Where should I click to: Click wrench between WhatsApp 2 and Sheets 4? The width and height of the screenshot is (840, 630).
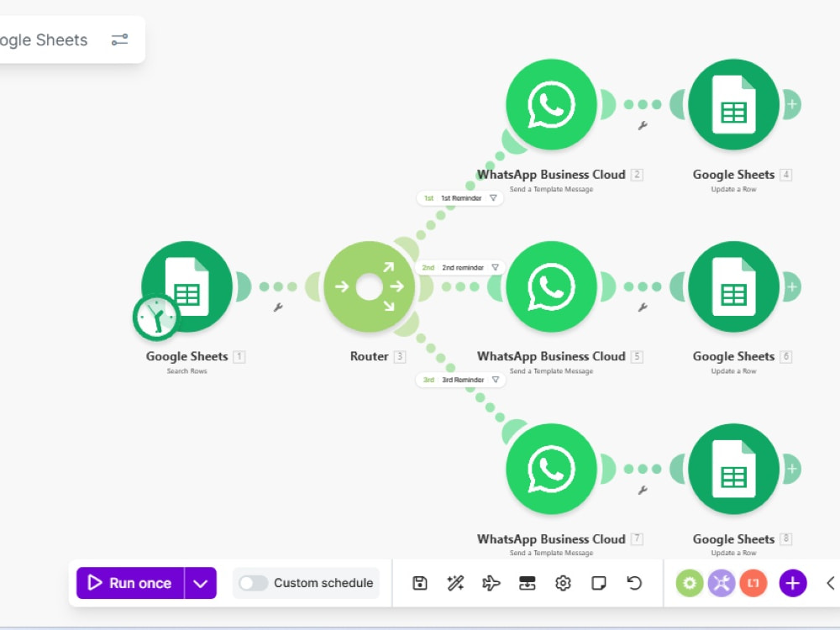[643, 125]
